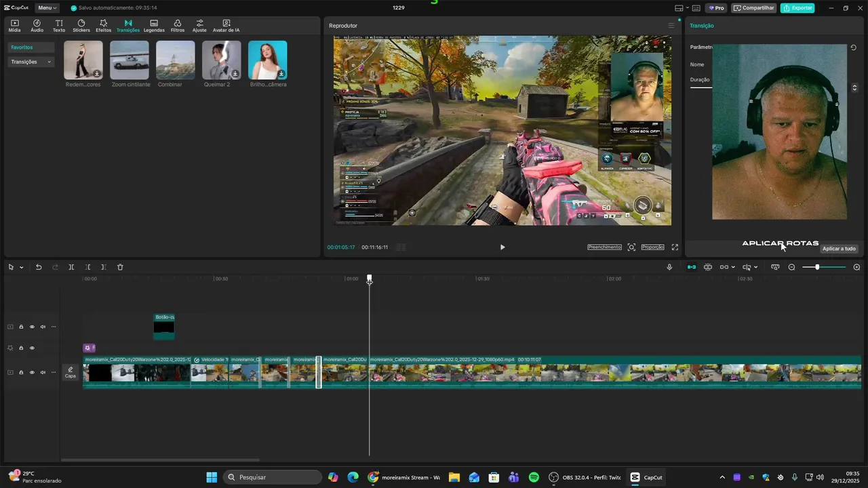The image size is (868, 488).
Task: Click the timeline zoom slider handle
Action: [817, 267]
